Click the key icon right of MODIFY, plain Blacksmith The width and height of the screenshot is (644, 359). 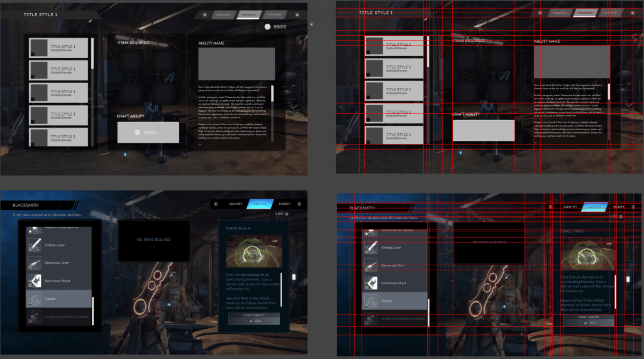(x=299, y=204)
